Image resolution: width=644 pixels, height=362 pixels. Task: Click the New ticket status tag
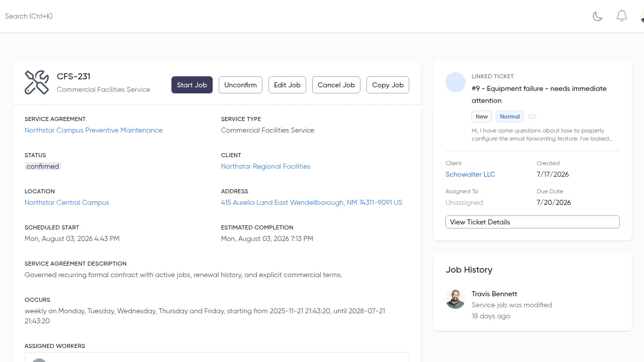click(x=482, y=116)
